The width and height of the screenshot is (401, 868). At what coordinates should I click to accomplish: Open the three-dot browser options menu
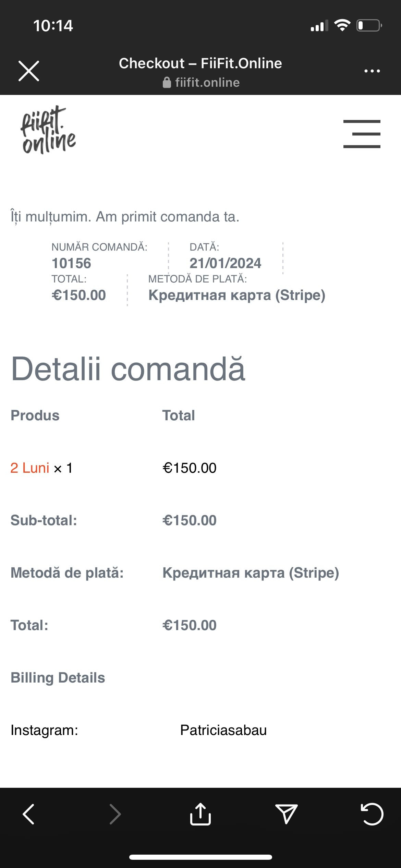[x=372, y=71]
